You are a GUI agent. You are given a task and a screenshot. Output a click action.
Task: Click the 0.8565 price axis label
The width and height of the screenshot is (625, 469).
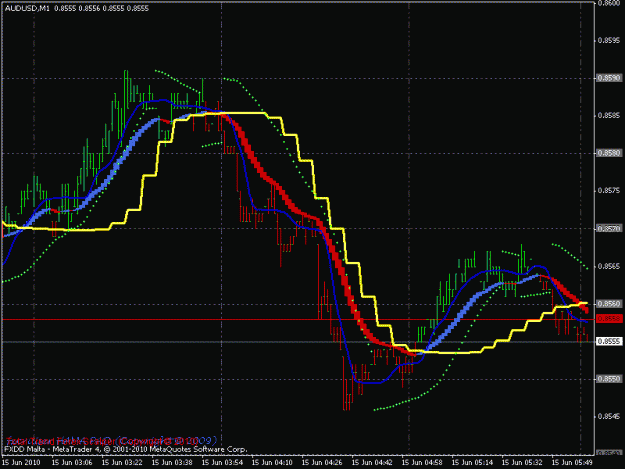[609, 266]
